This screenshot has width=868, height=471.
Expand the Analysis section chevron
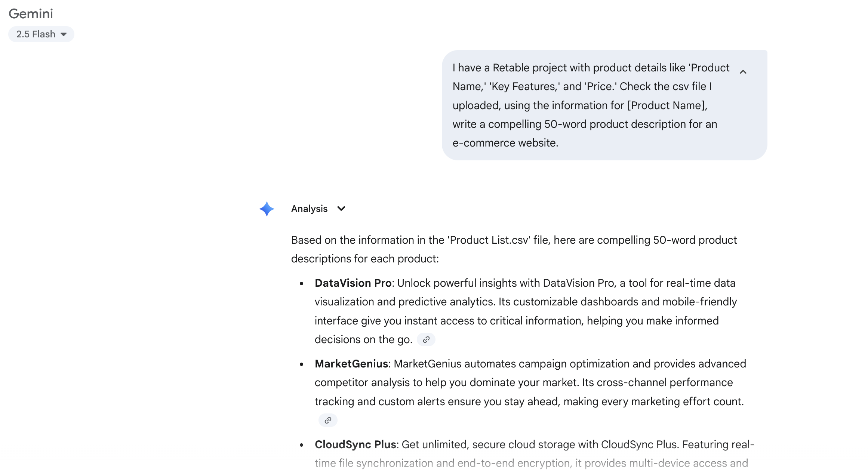[x=341, y=209]
